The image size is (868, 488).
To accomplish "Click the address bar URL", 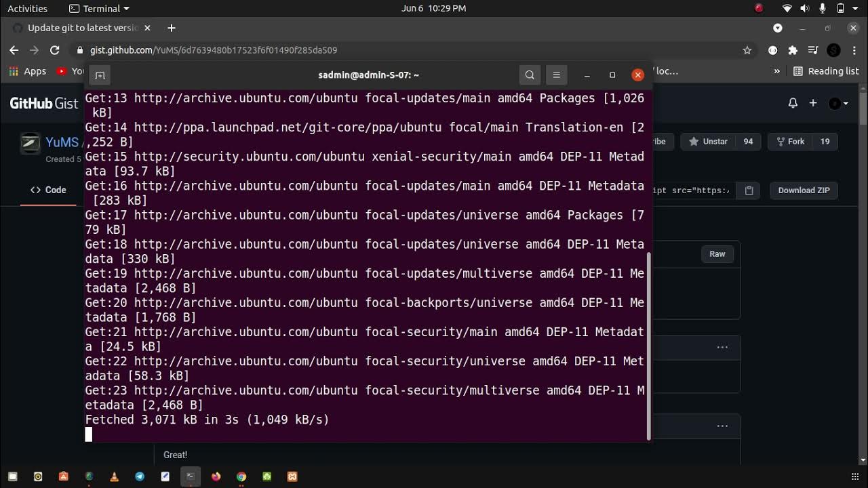I will (214, 50).
